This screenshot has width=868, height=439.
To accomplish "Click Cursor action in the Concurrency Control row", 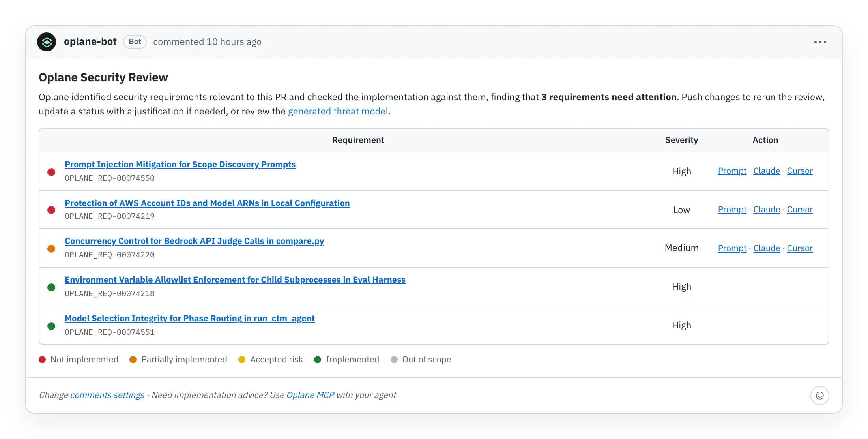I will coord(800,248).
